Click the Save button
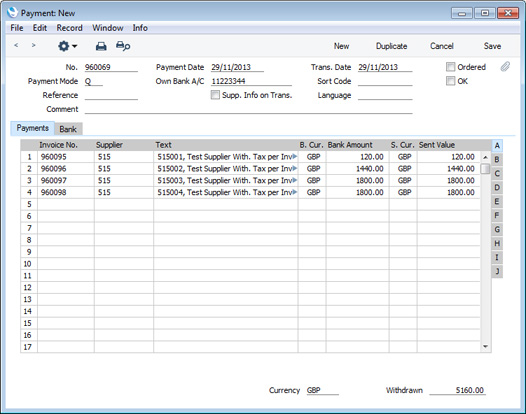Viewport: 526px width, 414px height. point(492,46)
